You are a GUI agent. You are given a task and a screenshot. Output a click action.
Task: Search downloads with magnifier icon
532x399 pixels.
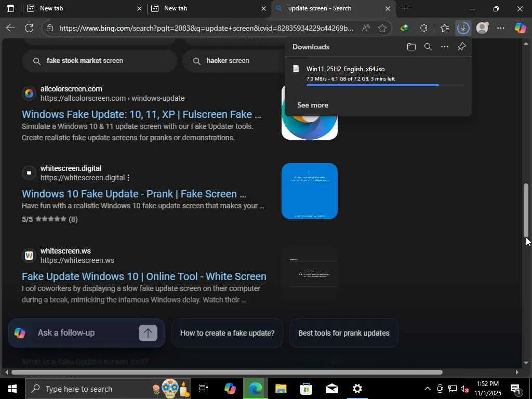(428, 47)
